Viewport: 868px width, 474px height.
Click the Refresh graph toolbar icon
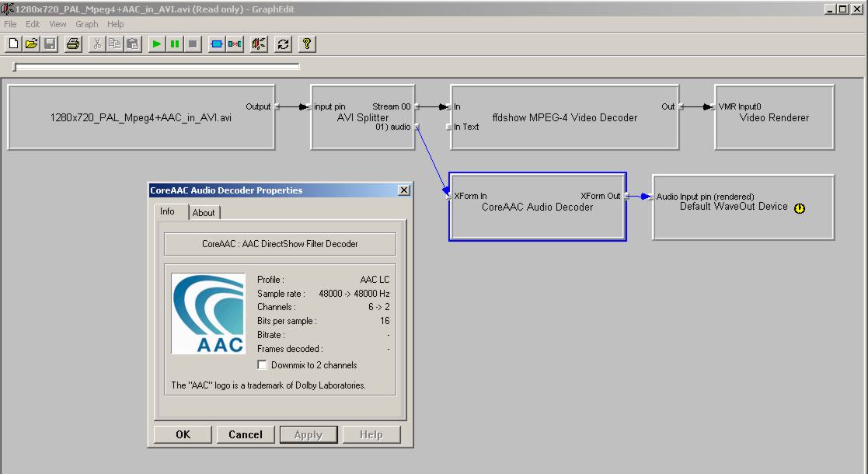click(284, 44)
